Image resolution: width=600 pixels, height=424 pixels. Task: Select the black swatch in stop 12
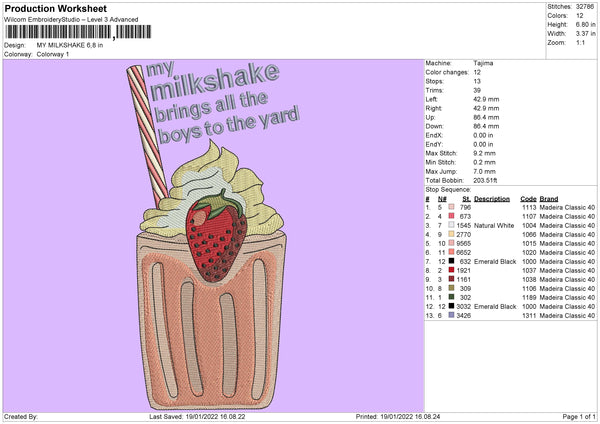(x=452, y=306)
